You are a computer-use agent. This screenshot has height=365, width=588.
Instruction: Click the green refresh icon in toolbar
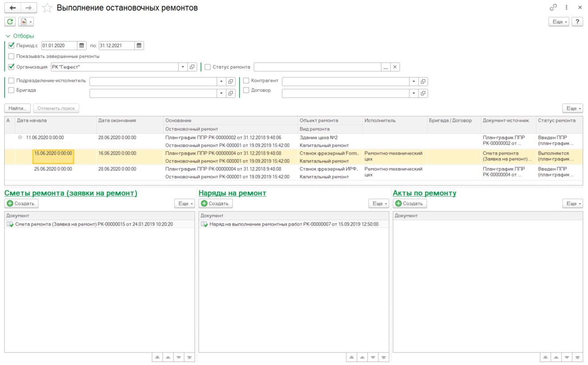pos(10,21)
